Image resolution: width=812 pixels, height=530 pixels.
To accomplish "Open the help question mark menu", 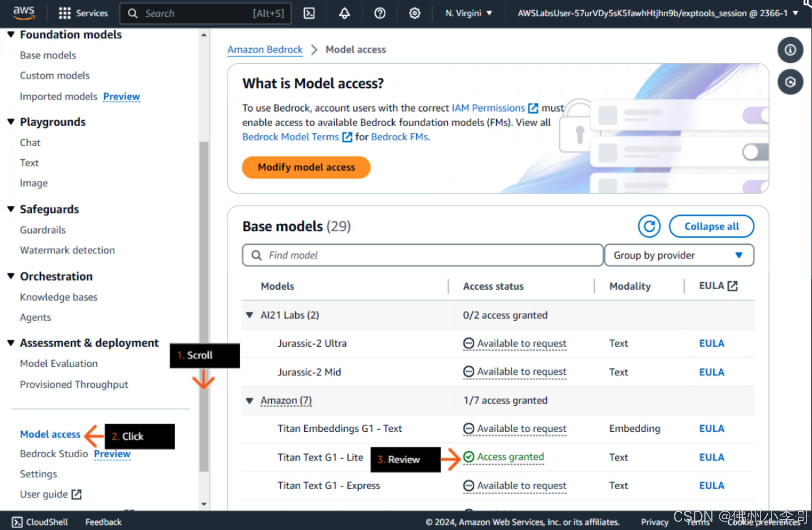I will [380, 13].
